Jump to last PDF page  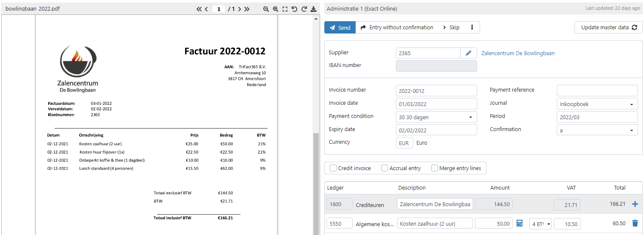tap(247, 9)
